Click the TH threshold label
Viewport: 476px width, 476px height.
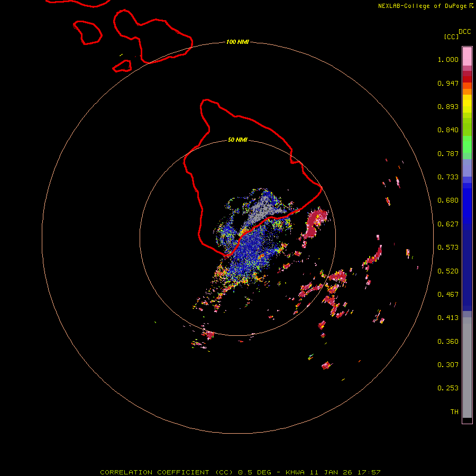(454, 412)
